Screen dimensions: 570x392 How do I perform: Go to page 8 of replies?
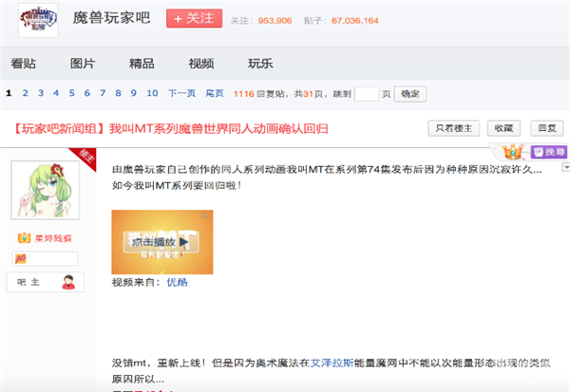tap(118, 93)
